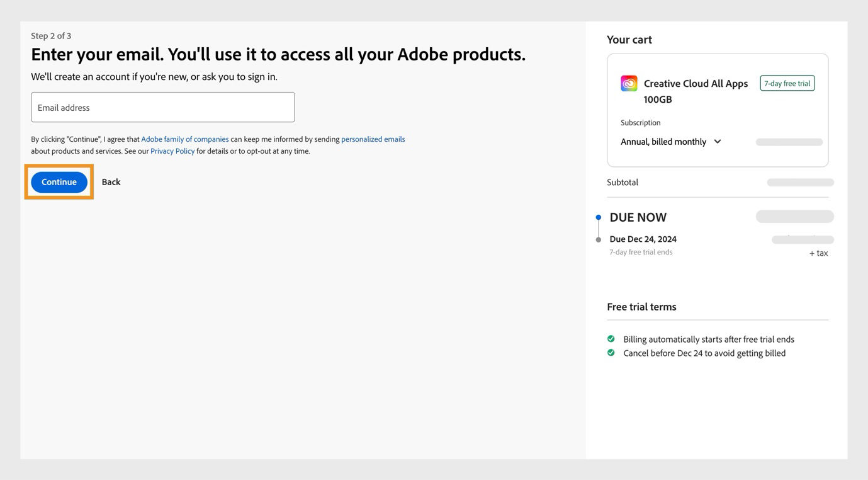Click the green check beside Cancel before Dec 24
Viewport: 868px width, 480px height.
coord(611,353)
